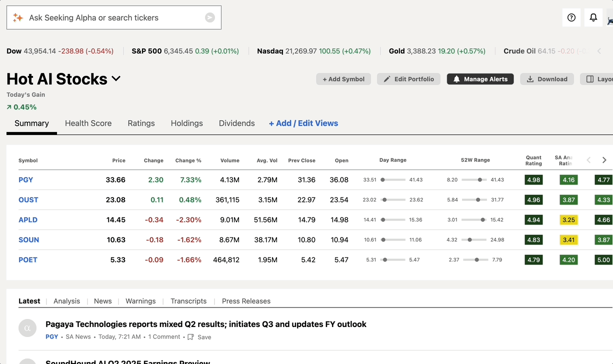Image resolution: width=613 pixels, height=364 pixels.
Task: Go to the Ratings tab
Action: click(141, 123)
